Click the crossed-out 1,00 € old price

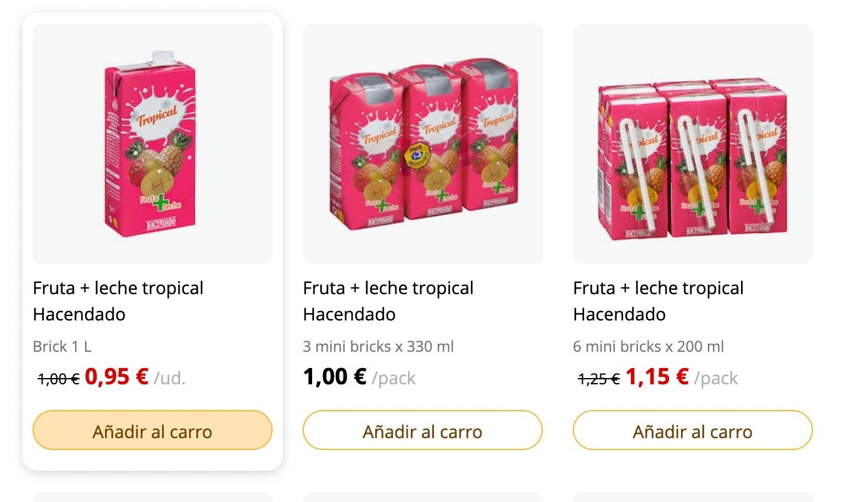point(59,379)
